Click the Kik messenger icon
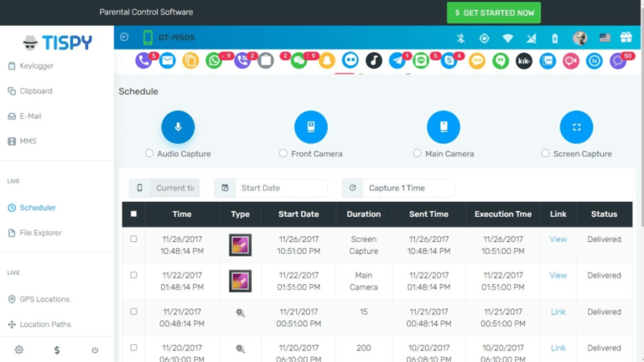The height and width of the screenshot is (362, 644). tap(524, 60)
